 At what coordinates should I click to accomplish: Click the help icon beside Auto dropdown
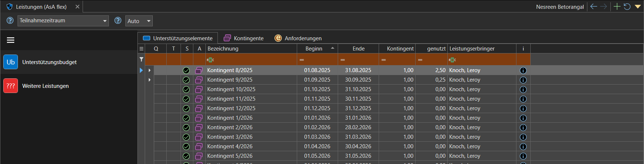tap(118, 20)
